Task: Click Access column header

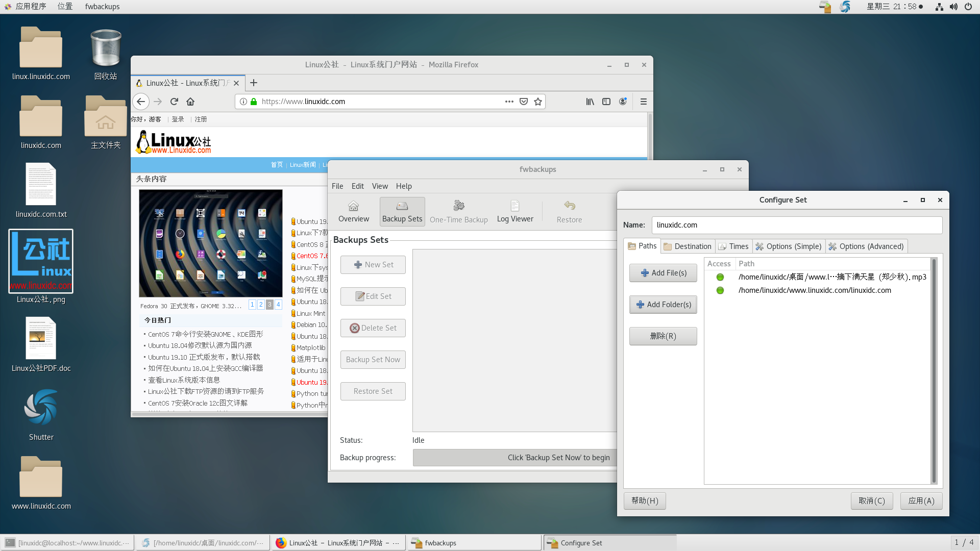Action: (x=719, y=264)
